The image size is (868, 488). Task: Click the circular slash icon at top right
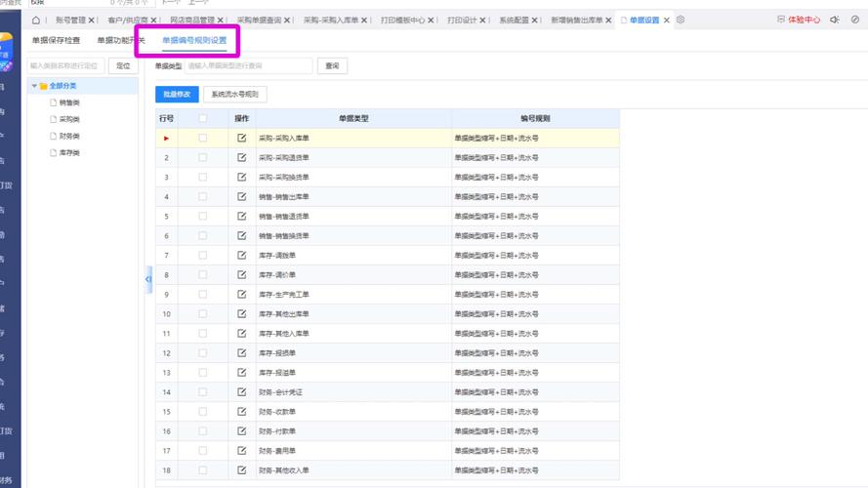point(855,20)
